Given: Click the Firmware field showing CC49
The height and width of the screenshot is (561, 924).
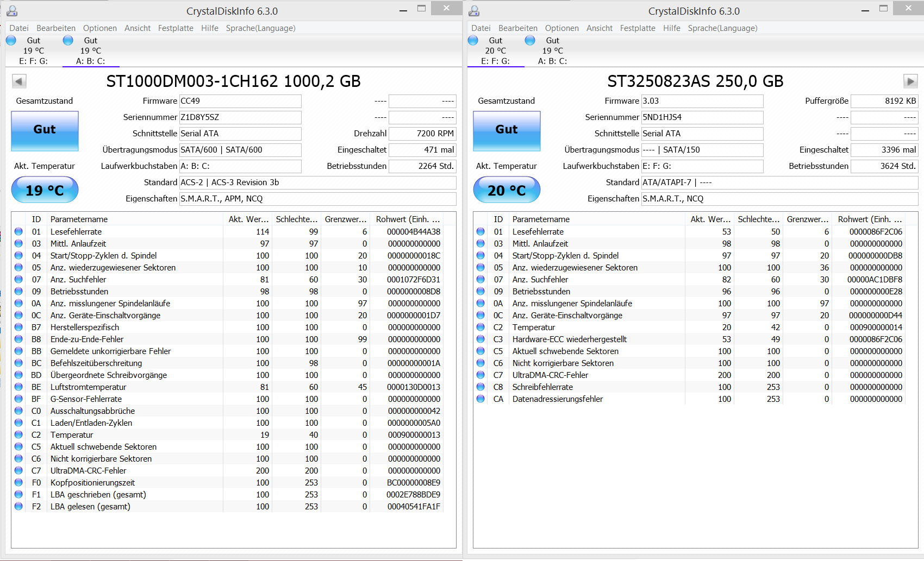Looking at the screenshot, I should [240, 101].
